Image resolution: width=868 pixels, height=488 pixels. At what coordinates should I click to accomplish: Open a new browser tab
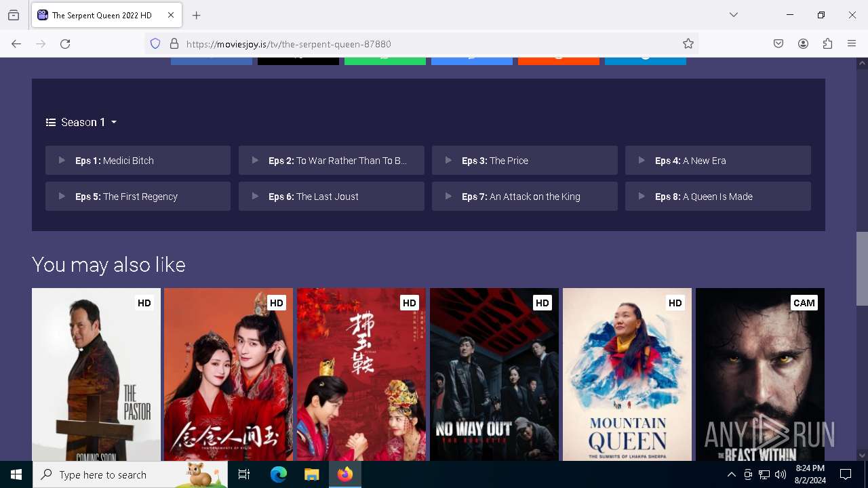pos(197,15)
